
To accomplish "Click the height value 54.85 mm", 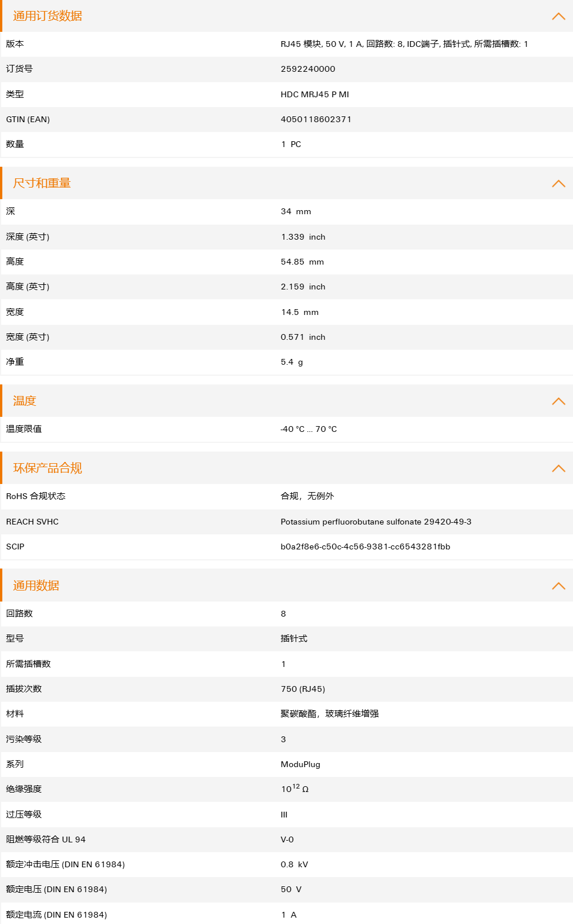I will (302, 262).
